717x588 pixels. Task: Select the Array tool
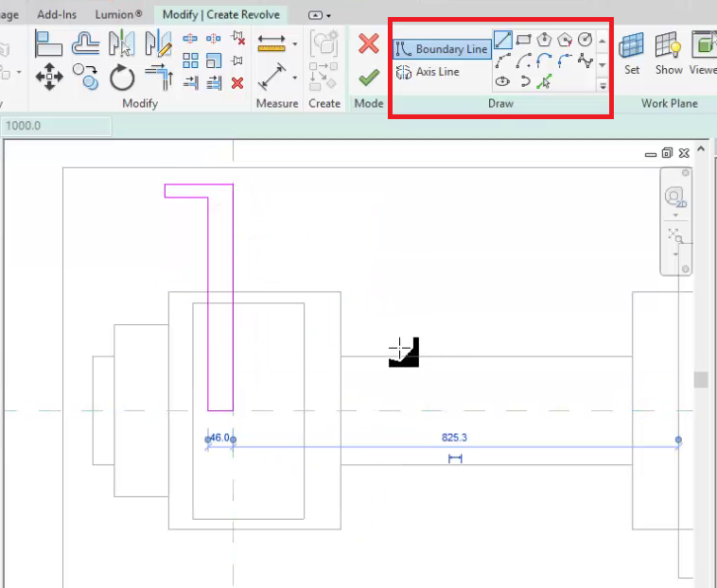coord(190,61)
